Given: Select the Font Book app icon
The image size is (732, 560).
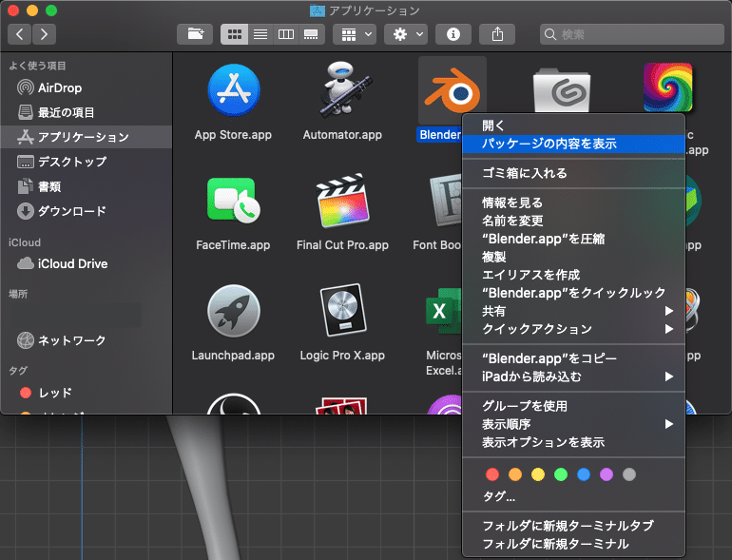Looking at the screenshot, I should pos(445,201).
